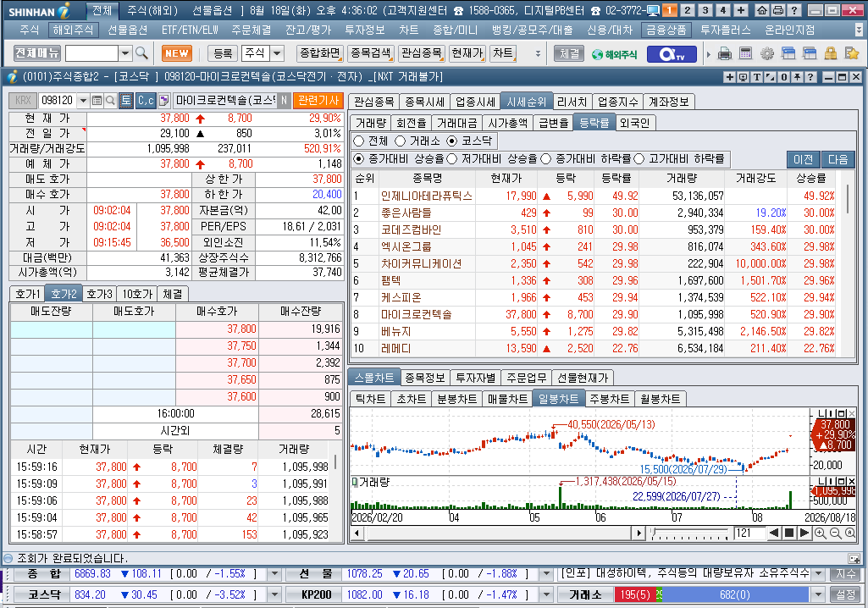Open the alpha TV broadcast icon
This screenshot has width=868, height=608.
point(672,54)
